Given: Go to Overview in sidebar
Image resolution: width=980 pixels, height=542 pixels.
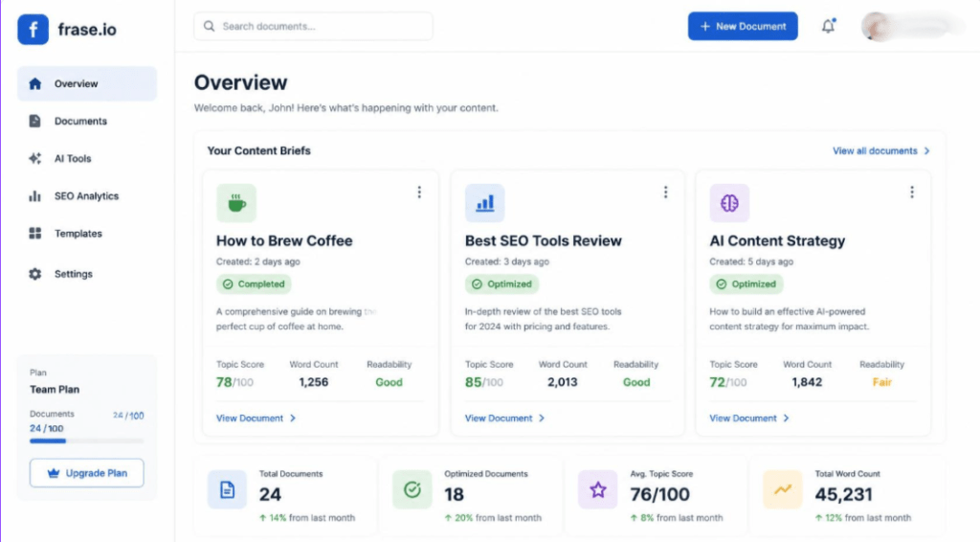Looking at the screenshot, I should [87, 83].
